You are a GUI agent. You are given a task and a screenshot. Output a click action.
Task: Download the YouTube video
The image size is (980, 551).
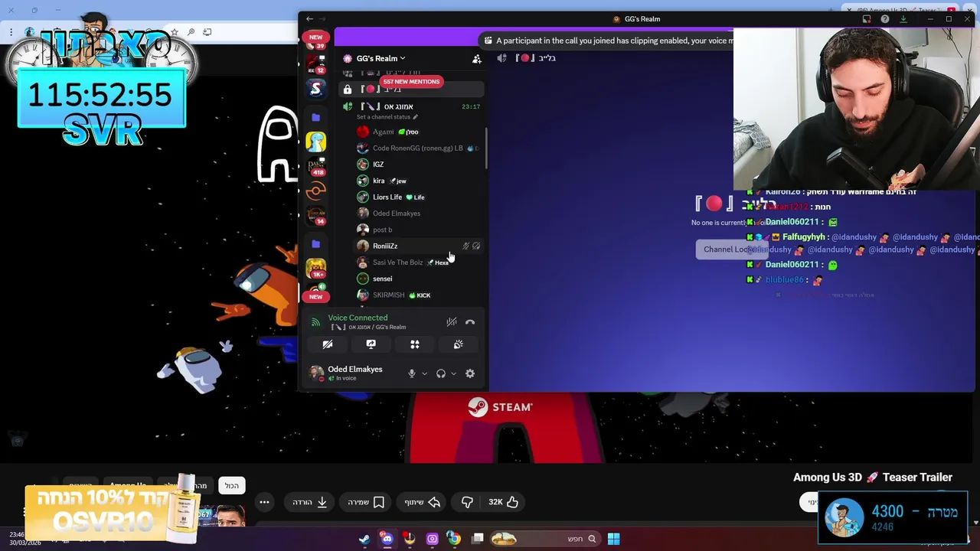point(310,502)
